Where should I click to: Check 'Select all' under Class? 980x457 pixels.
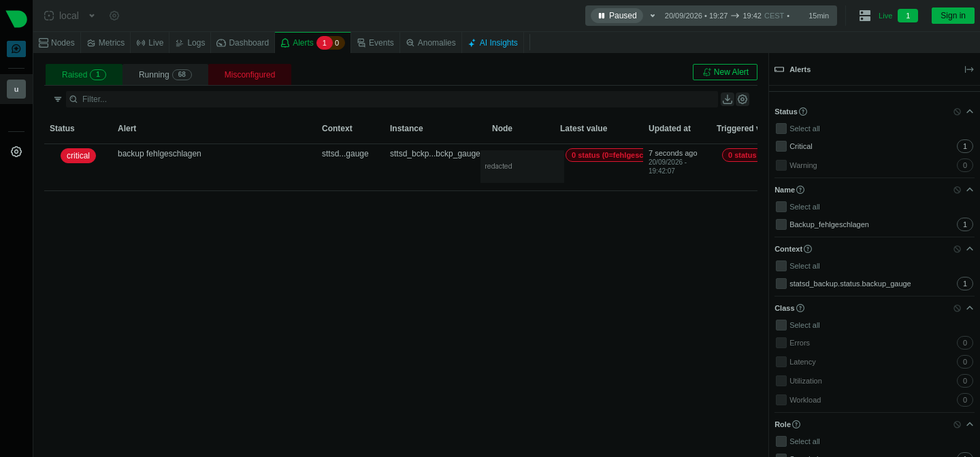781,325
